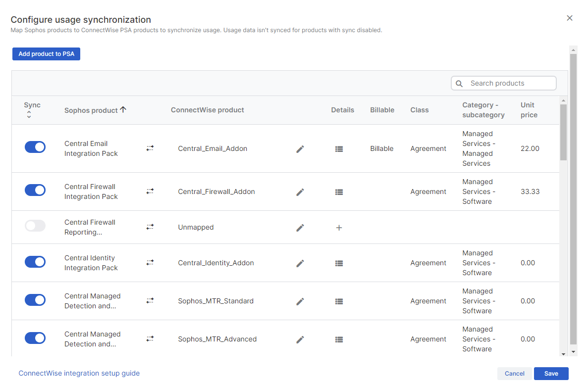The image size is (588, 386).
Task: Toggle Sophos product column sort arrow
Action: click(123, 110)
